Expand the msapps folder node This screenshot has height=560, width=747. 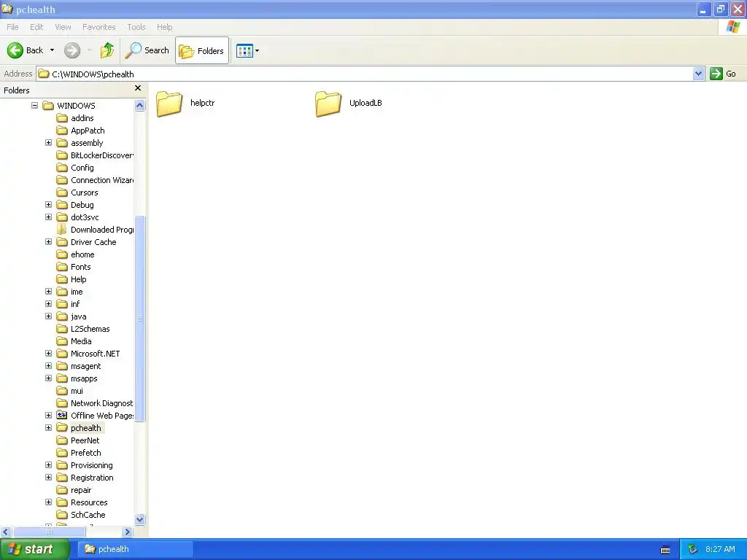pos(49,378)
